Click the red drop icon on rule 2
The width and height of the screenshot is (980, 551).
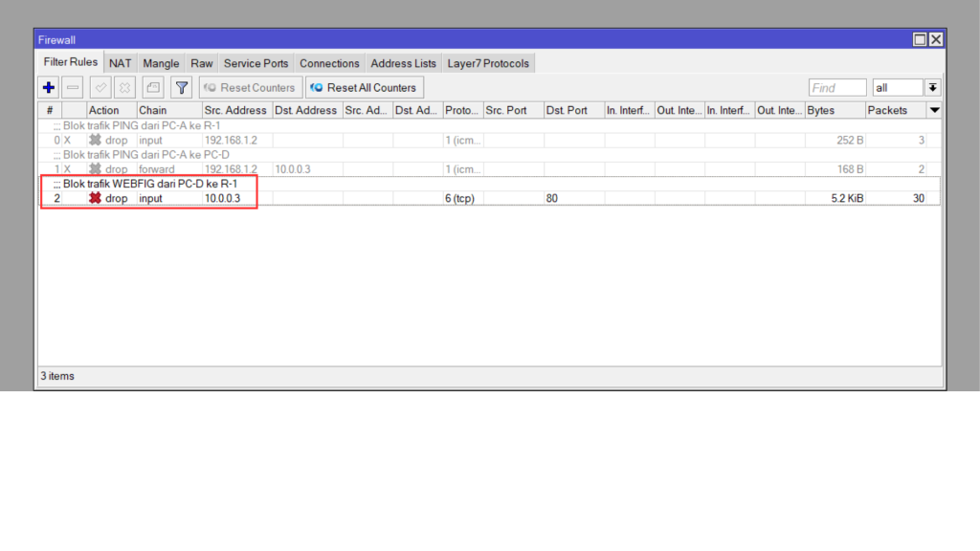[x=95, y=198]
